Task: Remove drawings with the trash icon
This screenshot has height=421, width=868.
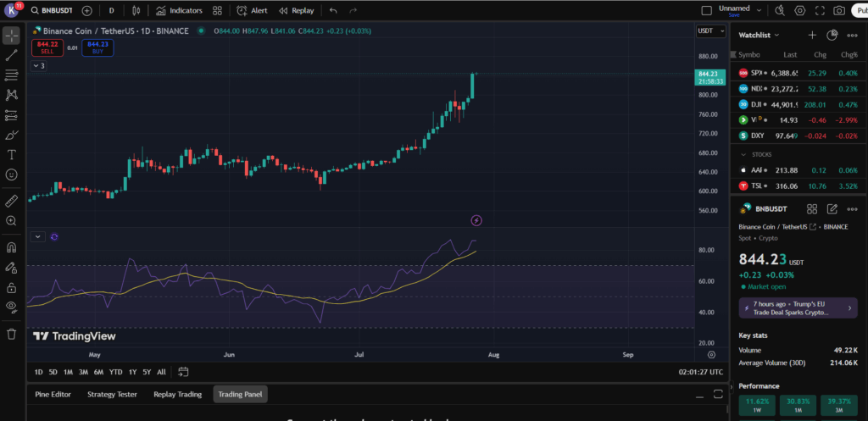Action: coord(12,334)
